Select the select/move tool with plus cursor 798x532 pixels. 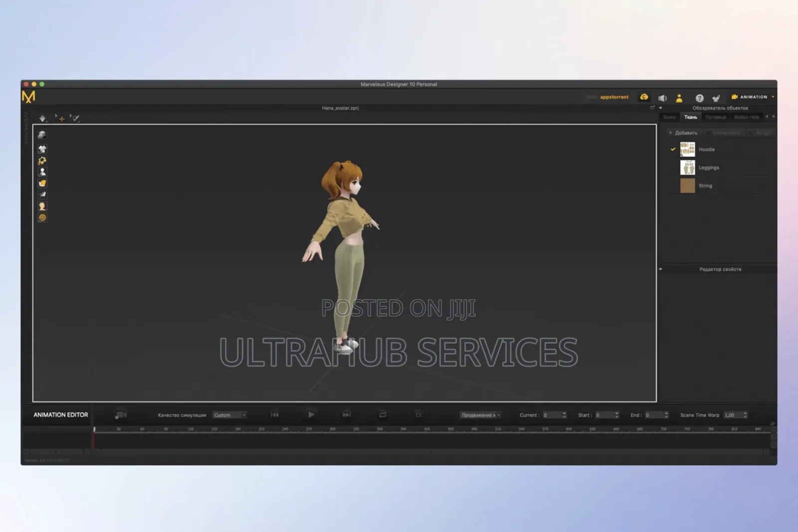(x=60, y=118)
